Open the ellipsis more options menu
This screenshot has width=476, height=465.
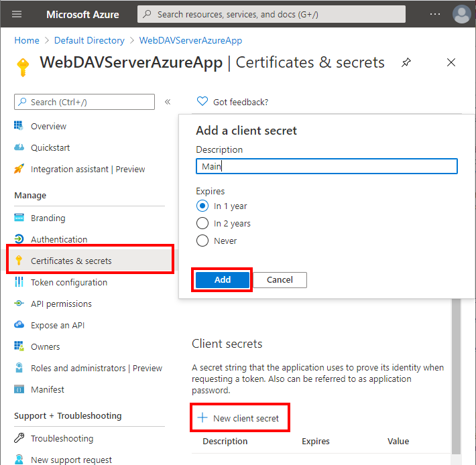(x=435, y=14)
